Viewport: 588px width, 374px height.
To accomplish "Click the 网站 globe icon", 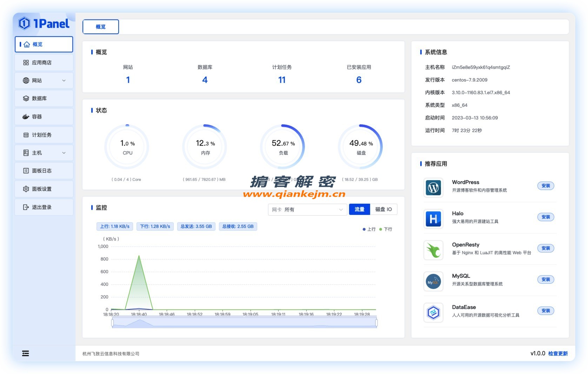I will click(x=26, y=80).
